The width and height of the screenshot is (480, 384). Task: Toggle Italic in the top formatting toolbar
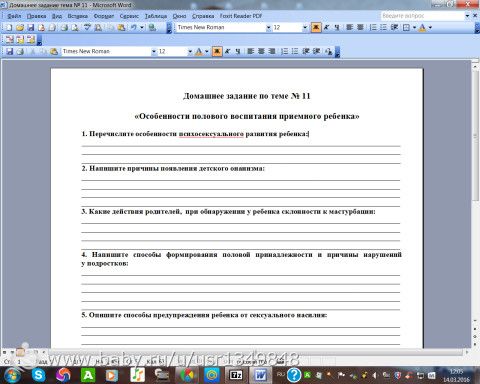326,28
